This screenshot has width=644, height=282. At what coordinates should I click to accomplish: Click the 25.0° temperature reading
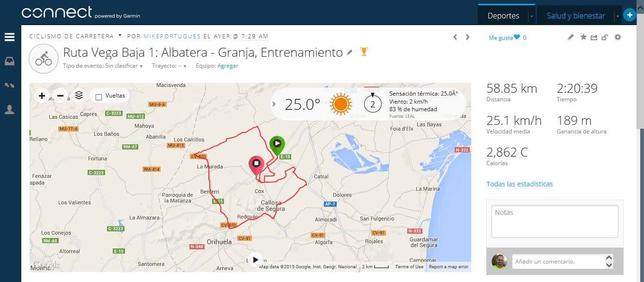pos(303,105)
